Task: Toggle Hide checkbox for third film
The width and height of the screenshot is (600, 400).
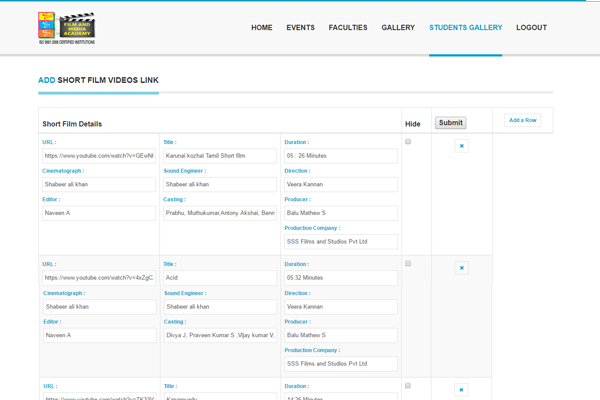Action: coord(408,385)
